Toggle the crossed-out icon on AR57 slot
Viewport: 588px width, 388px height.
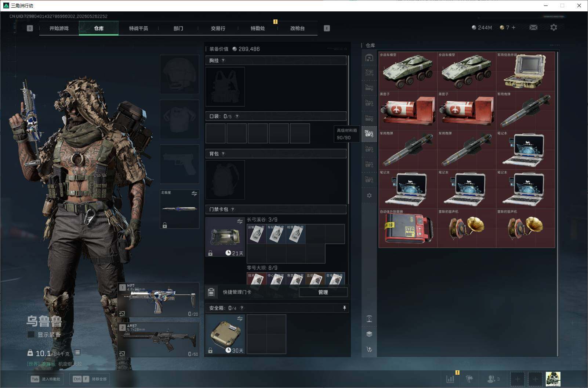tap(122, 353)
